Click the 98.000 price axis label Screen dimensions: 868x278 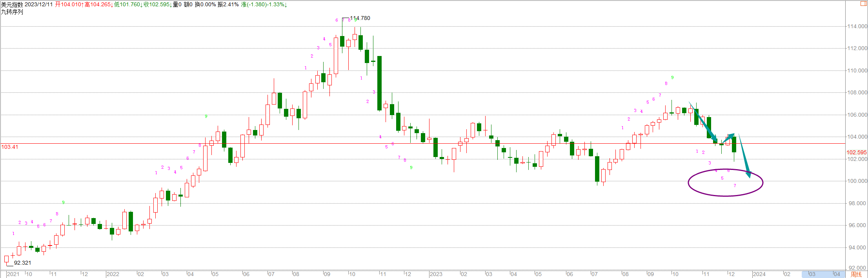pyautogui.click(x=857, y=203)
